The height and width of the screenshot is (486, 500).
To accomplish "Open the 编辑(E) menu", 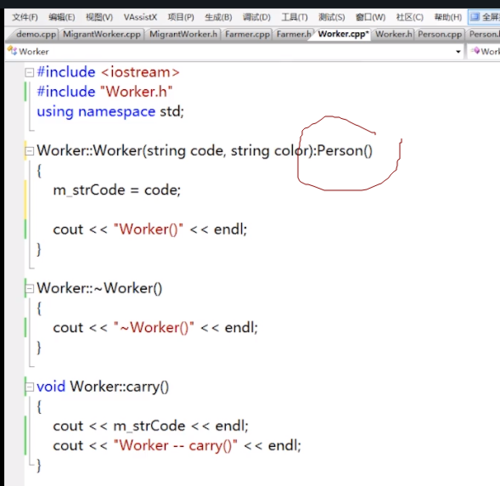I will 62,17.
